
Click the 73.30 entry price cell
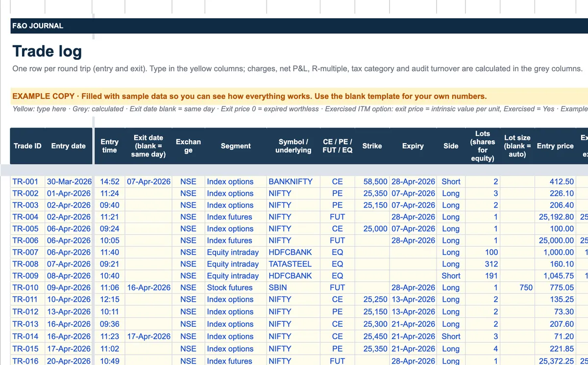pyautogui.click(x=555, y=312)
